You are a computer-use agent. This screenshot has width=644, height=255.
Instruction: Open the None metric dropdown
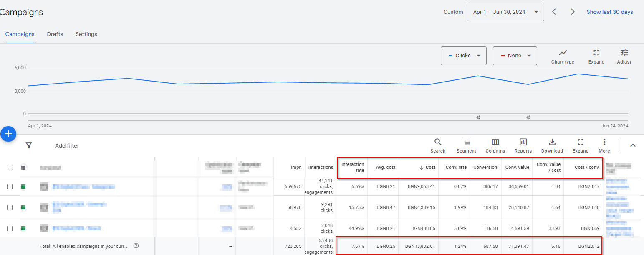(515, 56)
